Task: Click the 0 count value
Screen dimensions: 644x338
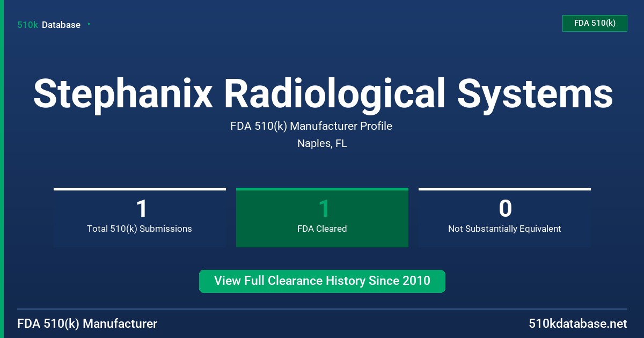Action: (x=505, y=208)
